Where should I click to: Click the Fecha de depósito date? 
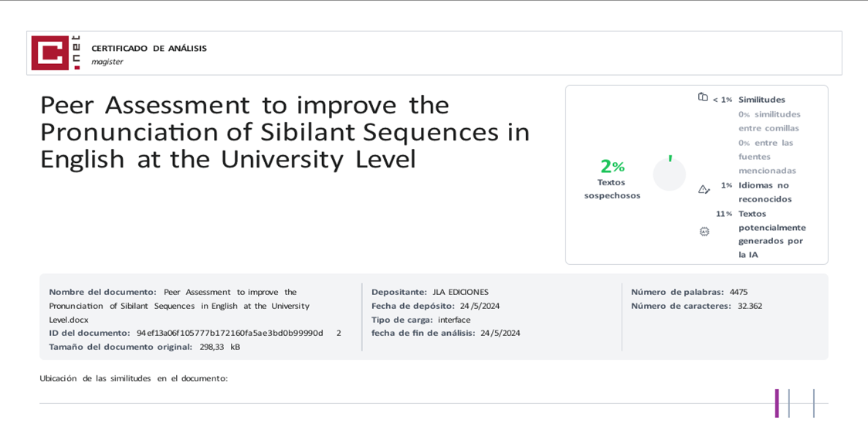pyautogui.click(x=480, y=306)
